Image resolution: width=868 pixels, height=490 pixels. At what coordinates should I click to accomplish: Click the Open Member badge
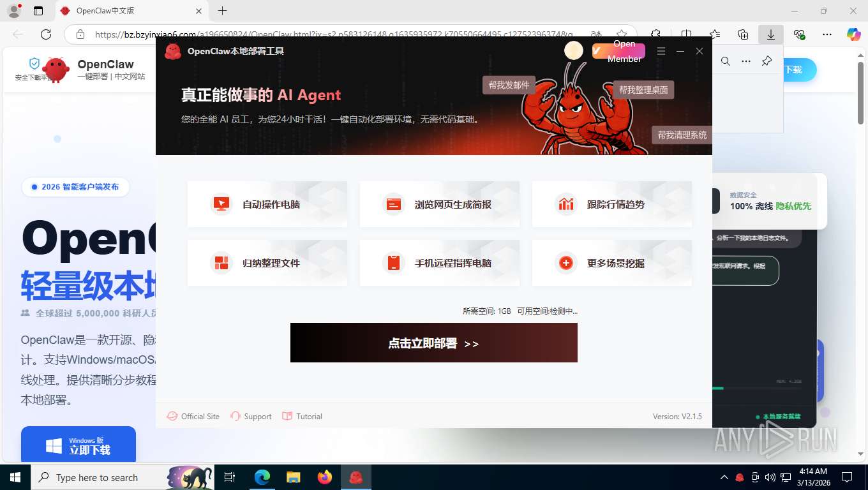[x=618, y=51]
